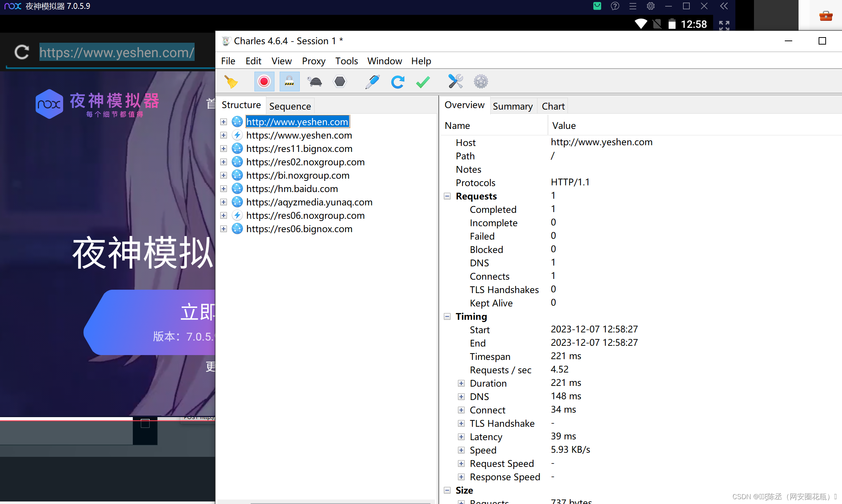Click the green Nox app center icon
Viewport: 842px width, 504px height.
pyautogui.click(x=597, y=6)
